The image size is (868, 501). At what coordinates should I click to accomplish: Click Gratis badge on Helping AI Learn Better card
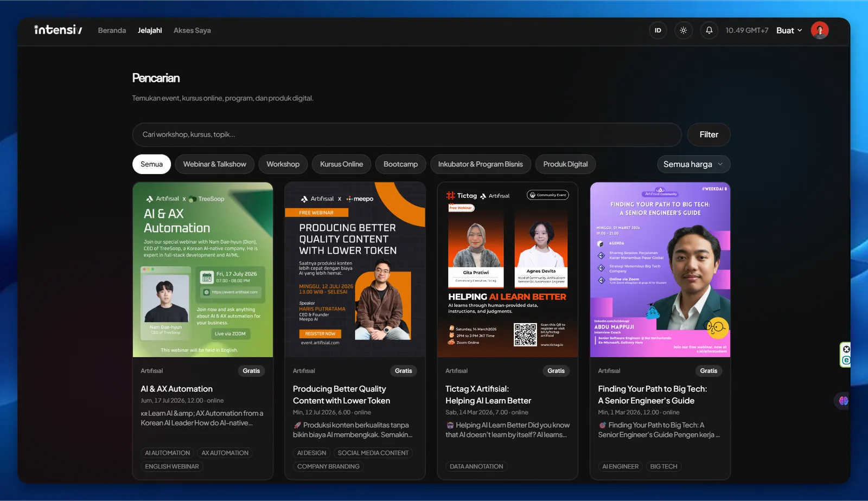(556, 371)
